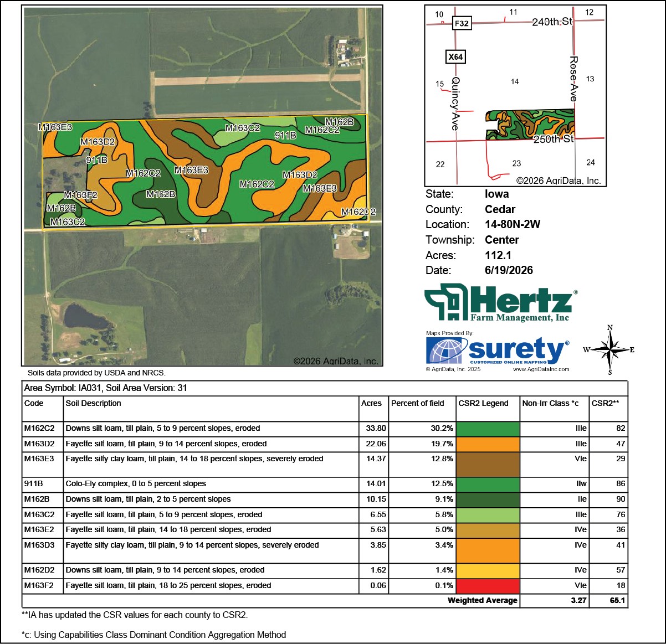This screenshot has height=644, width=666.
Task: Click the 33.80 acres value
Action: click(x=376, y=429)
